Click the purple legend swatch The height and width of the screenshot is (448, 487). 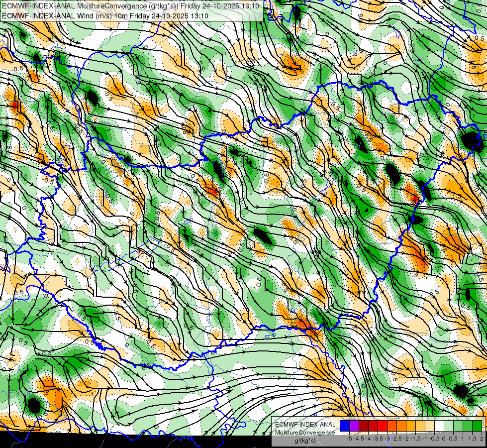[354, 426]
